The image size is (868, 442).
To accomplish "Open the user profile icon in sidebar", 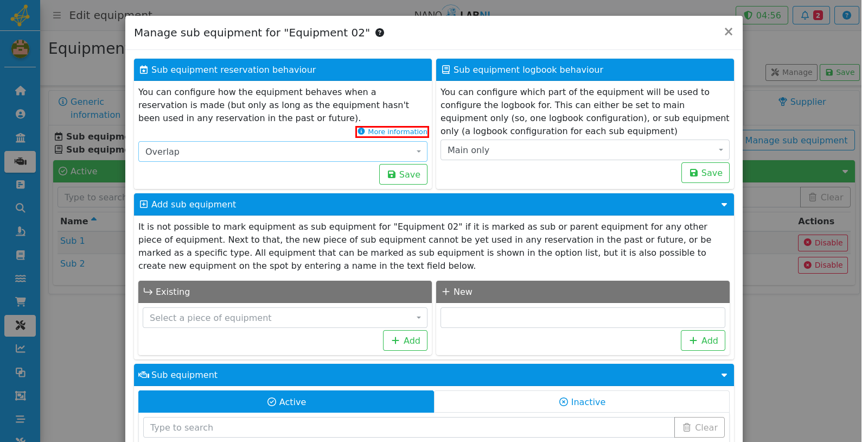I will 20,114.
